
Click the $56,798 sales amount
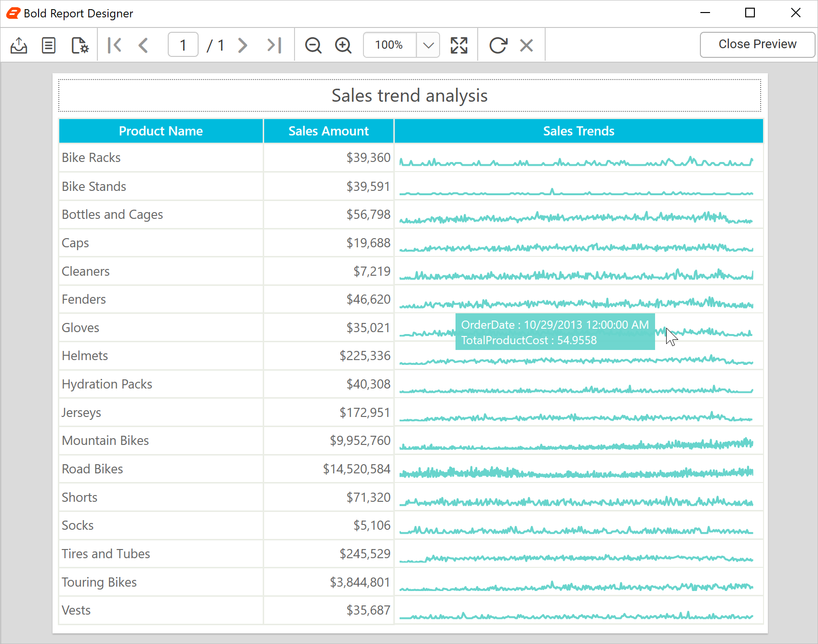click(368, 215)
